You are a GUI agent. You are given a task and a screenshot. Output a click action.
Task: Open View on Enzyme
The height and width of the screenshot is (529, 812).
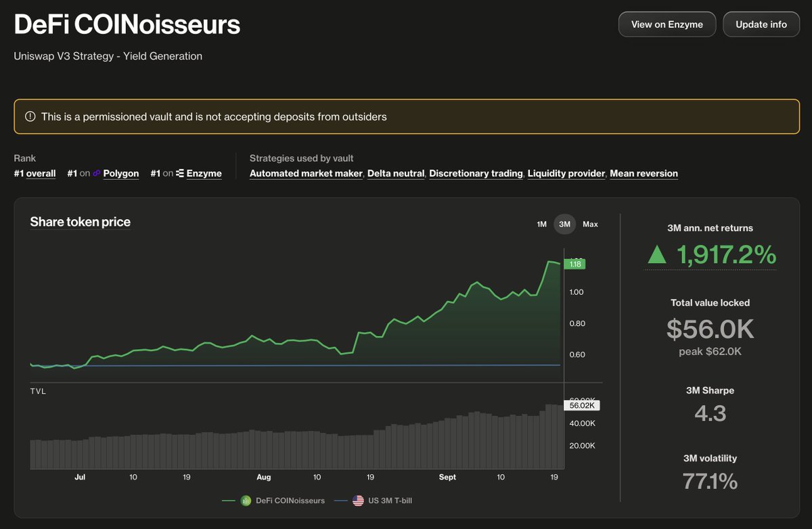(667, 24)
